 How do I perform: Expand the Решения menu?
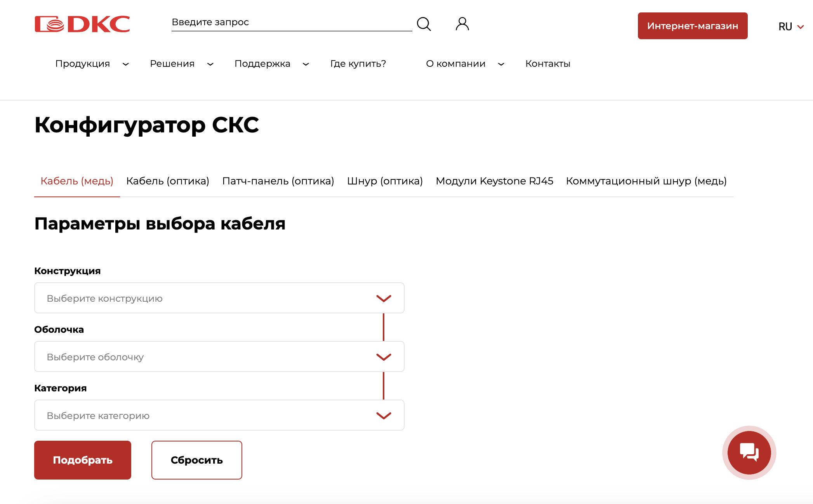pos(182,64)
